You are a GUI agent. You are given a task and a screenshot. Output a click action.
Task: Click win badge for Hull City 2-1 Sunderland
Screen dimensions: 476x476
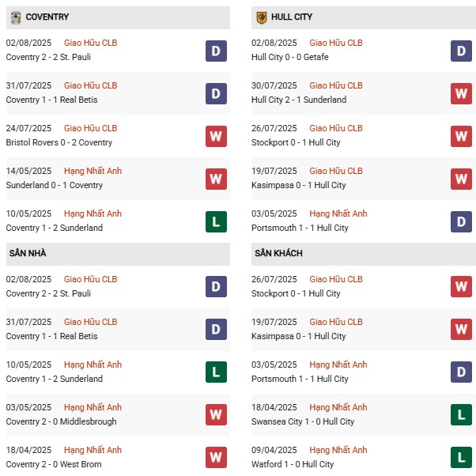(462, 93)
